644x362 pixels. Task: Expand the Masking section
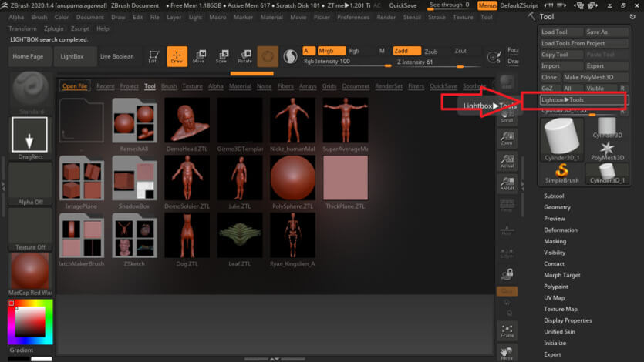coord(555,242)
